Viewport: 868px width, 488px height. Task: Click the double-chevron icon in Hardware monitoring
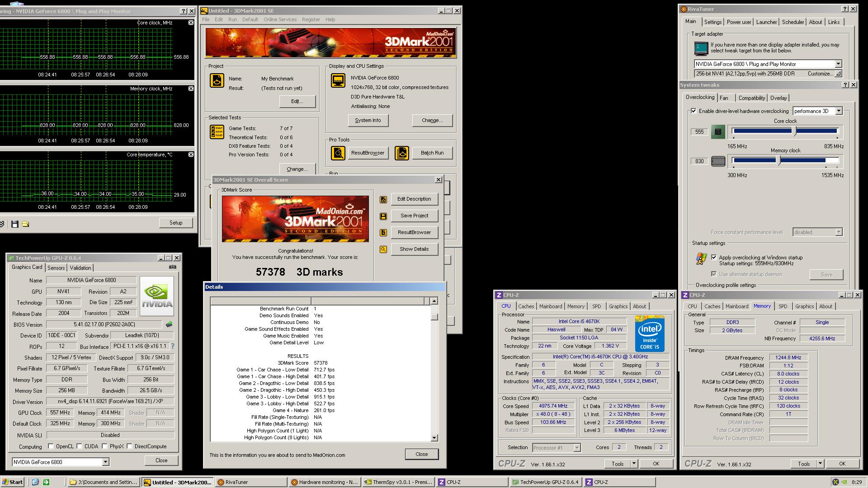click(2, 224)
